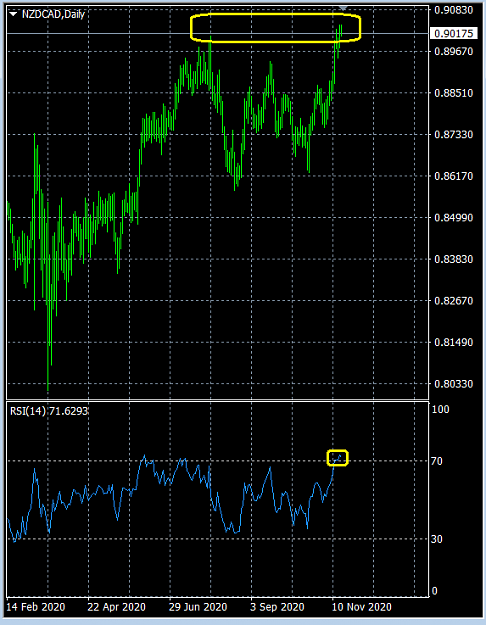
Task: Click the 0.88510 price axis level
Action: [x=453, y=93]
